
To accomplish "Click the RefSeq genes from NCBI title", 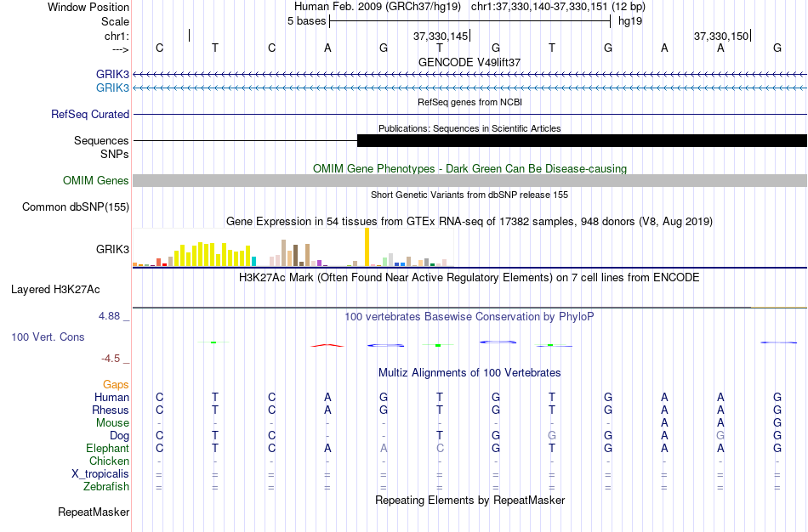I will [469, 102].
